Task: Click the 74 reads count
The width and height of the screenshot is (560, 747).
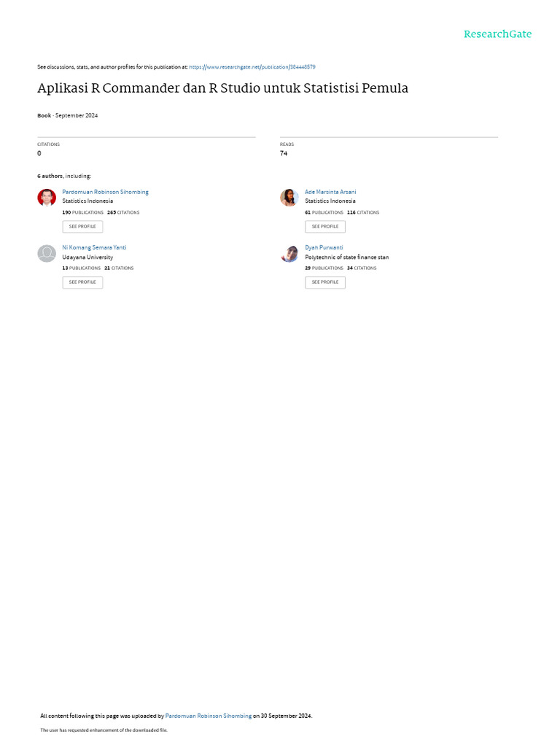Action: click(284, 153)
